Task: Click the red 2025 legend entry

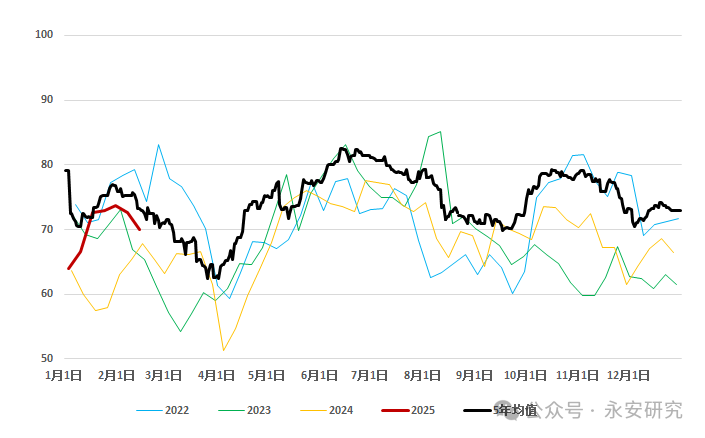Action: (x=422, y=410)
